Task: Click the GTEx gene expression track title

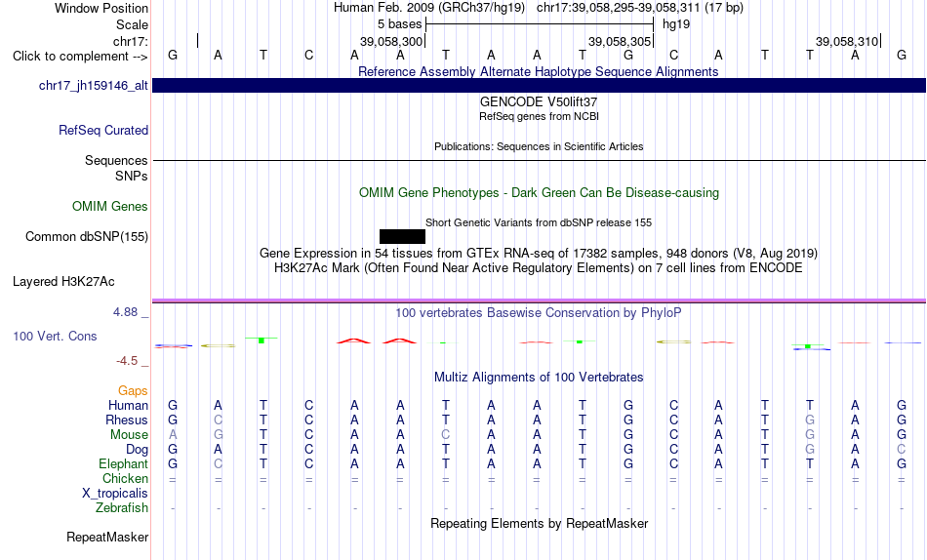Action: click(x=538, y=253)
